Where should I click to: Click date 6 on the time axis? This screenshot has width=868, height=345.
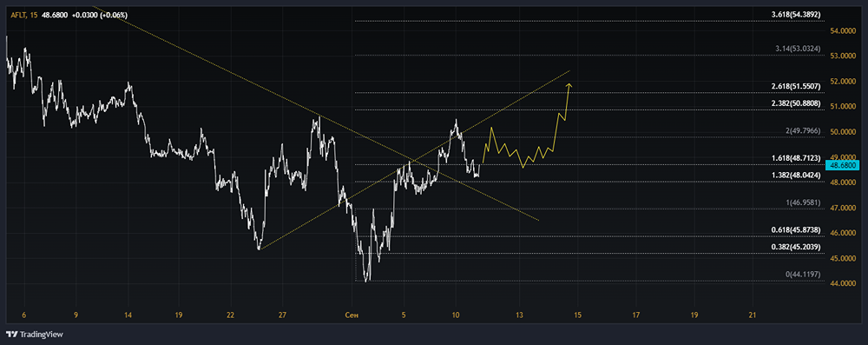23,315
